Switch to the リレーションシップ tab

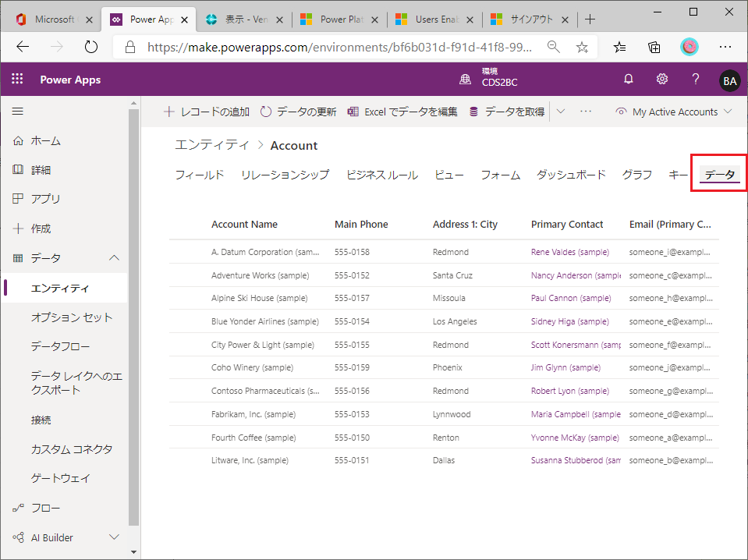pyautogui.click(x=285, y=175)
